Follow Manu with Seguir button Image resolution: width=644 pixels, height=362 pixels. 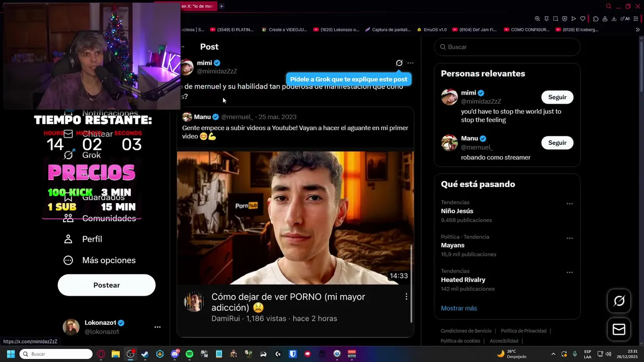pos(557,143)
